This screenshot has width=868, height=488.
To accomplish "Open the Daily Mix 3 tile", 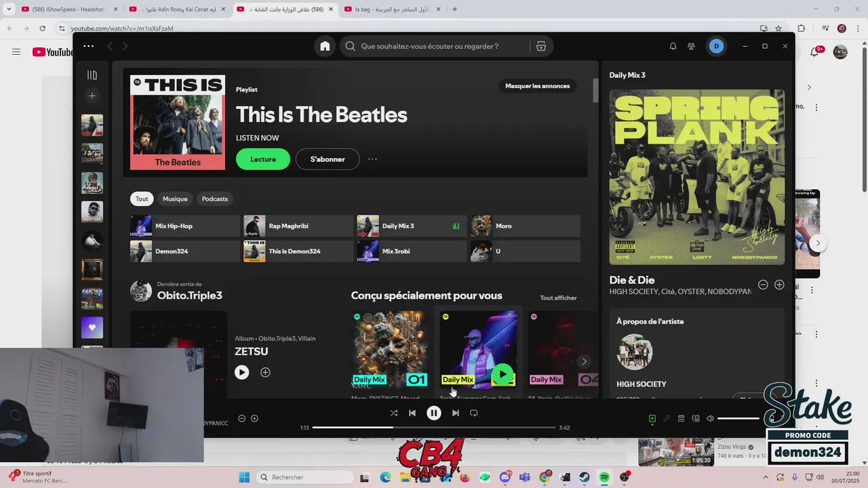I will [x=412, y=226].
